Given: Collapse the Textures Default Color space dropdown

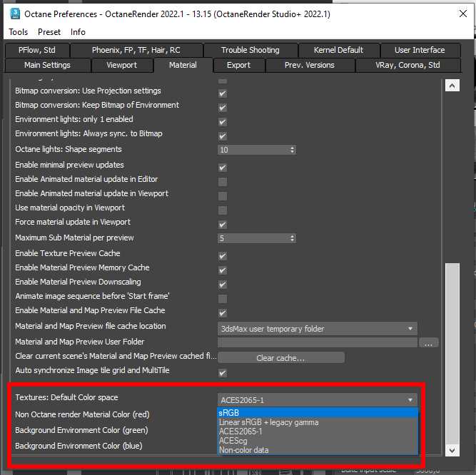Looking at the screenshot, I should click(x=318, y=400).
